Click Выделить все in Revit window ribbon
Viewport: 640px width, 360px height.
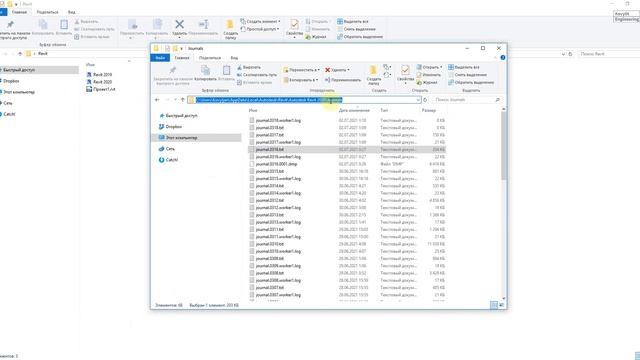coord(353,22)
